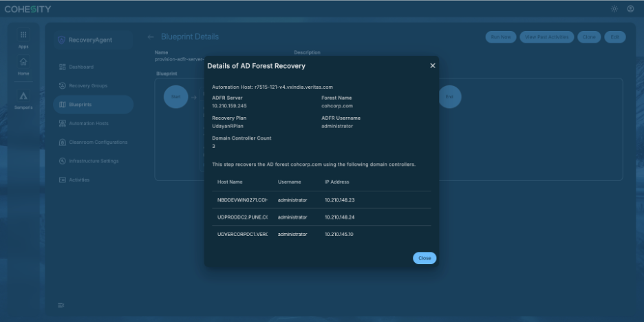
Task: Collapse the sidebar menu icon
Action: click(61, 305)
